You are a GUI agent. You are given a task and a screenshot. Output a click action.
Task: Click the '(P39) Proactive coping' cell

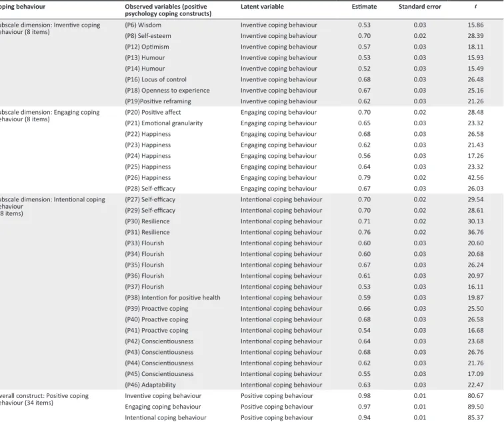point(157,309)
